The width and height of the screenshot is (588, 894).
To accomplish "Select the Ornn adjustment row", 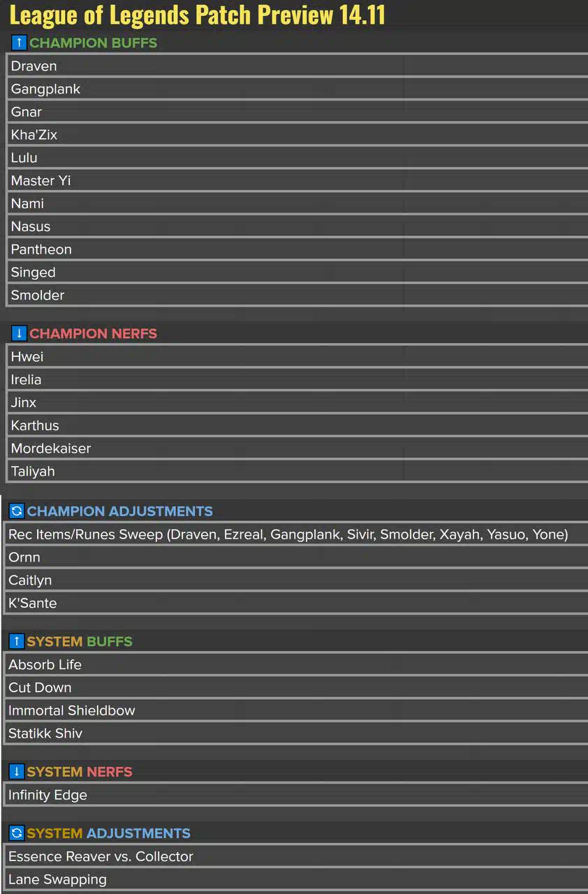I will coord(296,557).
